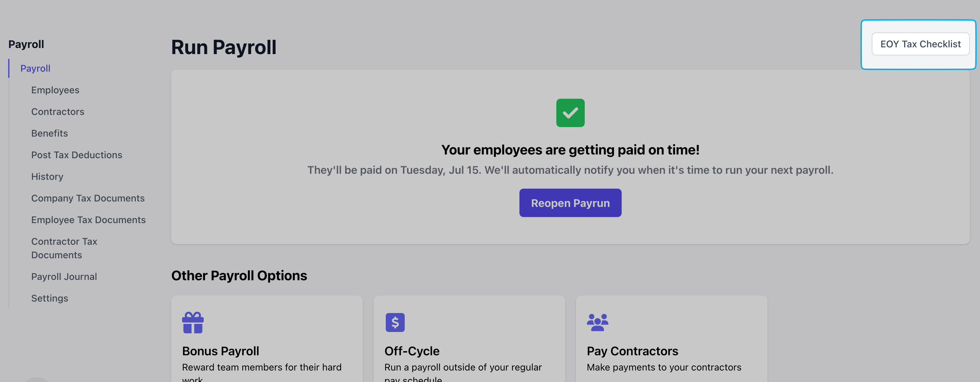The width and height of the screenshot is (980, 382).
Task: Select the Bonus Payroll card title
Action: click(220, 351)
